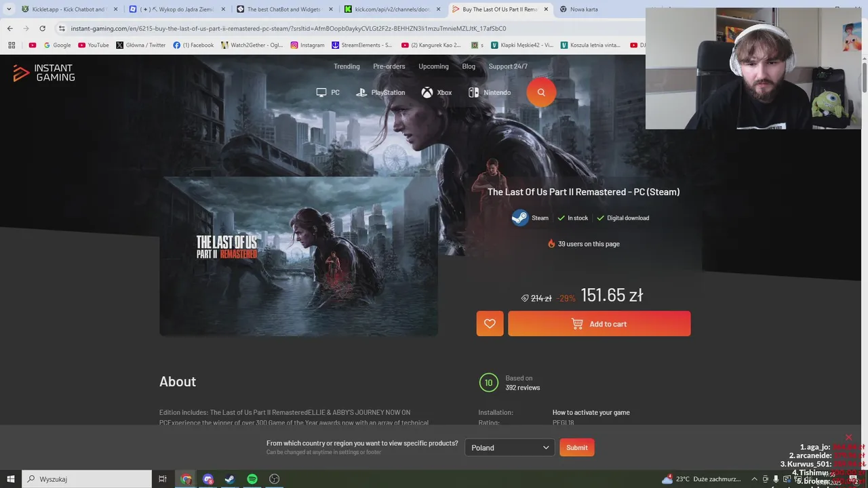Open the Koszula letnia vintage bookmark

point(590,45)
